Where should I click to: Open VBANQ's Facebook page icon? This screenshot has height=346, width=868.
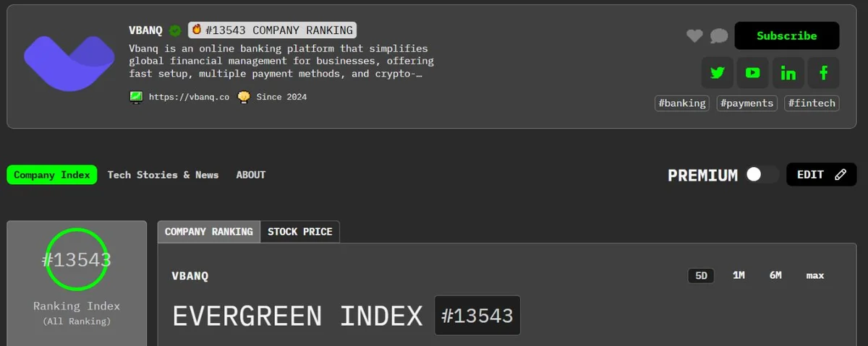tap(824, 73)
